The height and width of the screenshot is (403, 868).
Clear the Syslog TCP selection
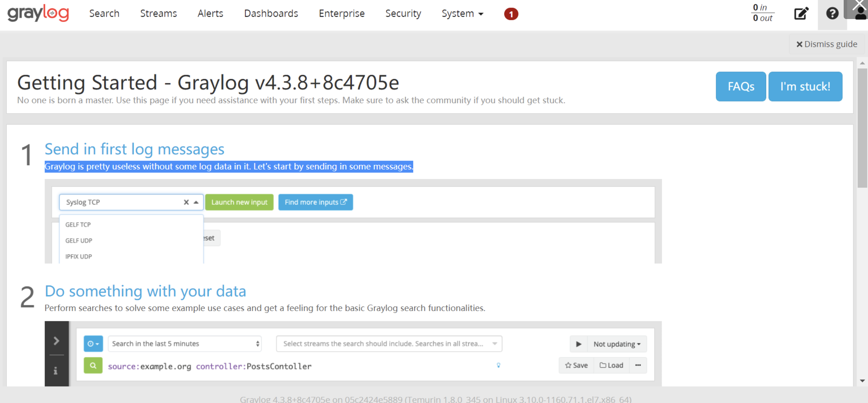[x=186, y=202]
